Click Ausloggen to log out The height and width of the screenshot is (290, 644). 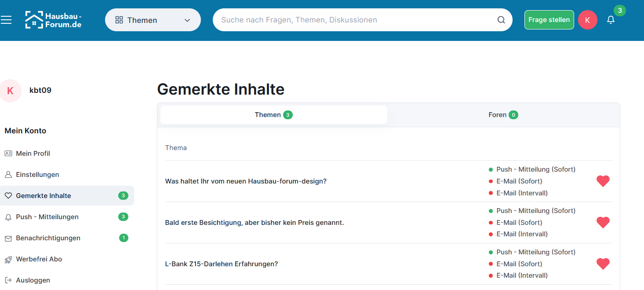point(33,280)
